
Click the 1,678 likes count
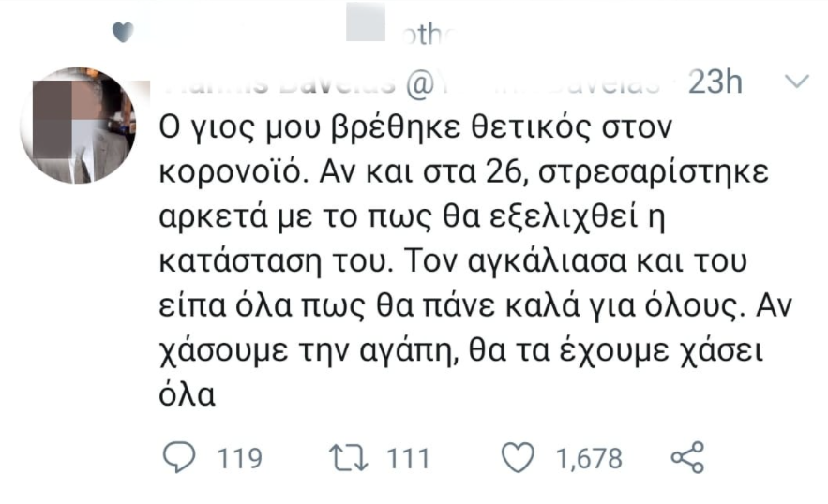coord(589,459)
